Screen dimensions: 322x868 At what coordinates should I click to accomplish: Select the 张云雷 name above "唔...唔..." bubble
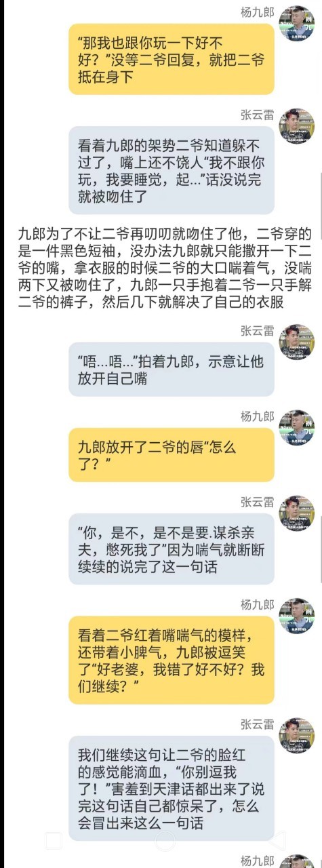pos(258,331)
